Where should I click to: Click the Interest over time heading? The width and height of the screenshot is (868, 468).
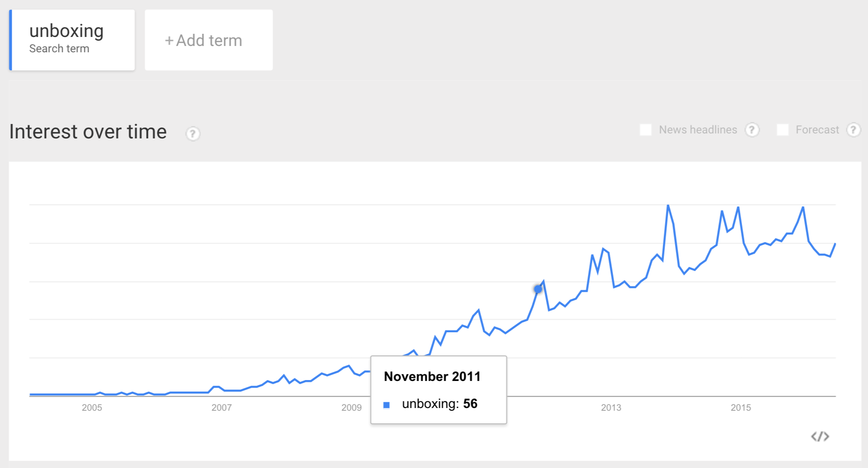pyautogui.click(x=88, y=132)
